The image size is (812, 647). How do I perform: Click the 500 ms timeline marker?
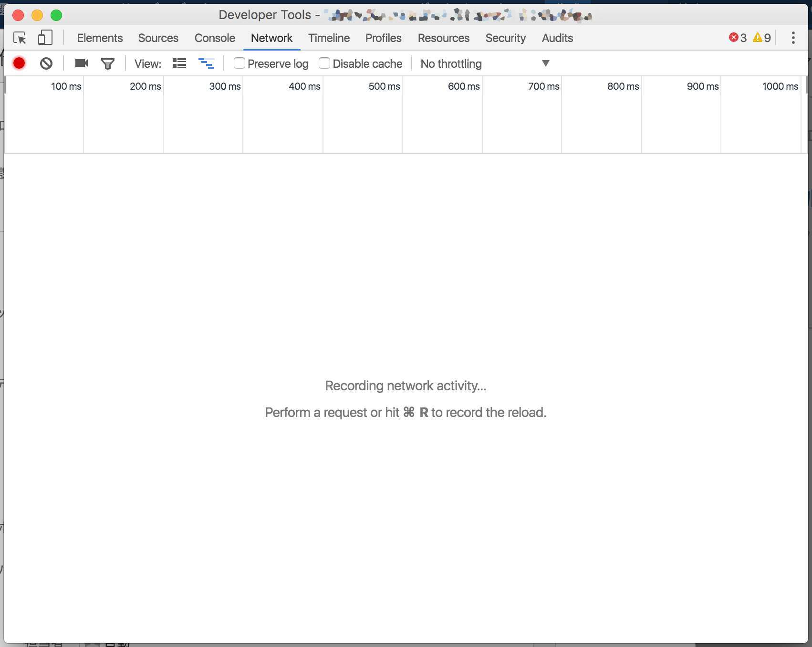click(x=385, y=86)
